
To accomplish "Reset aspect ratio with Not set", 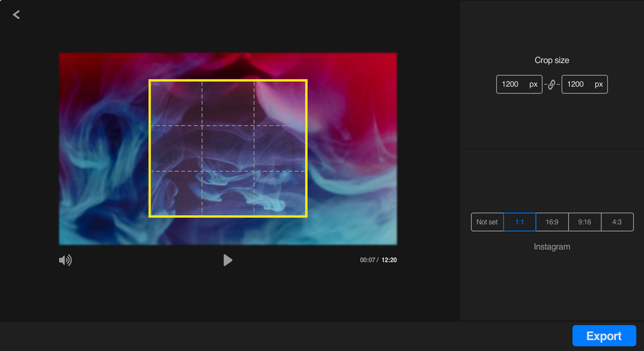I will pyautogui.click(x=487, y=222).
